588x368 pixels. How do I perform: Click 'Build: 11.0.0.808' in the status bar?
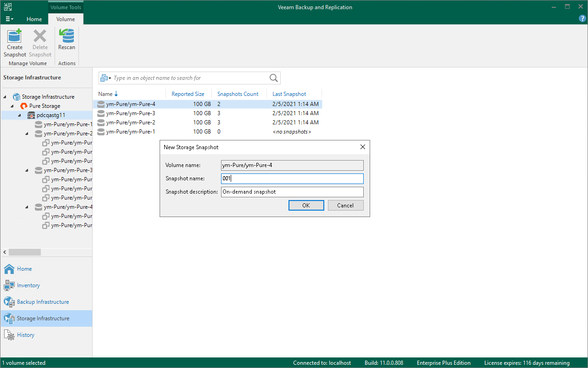(384, 363)
